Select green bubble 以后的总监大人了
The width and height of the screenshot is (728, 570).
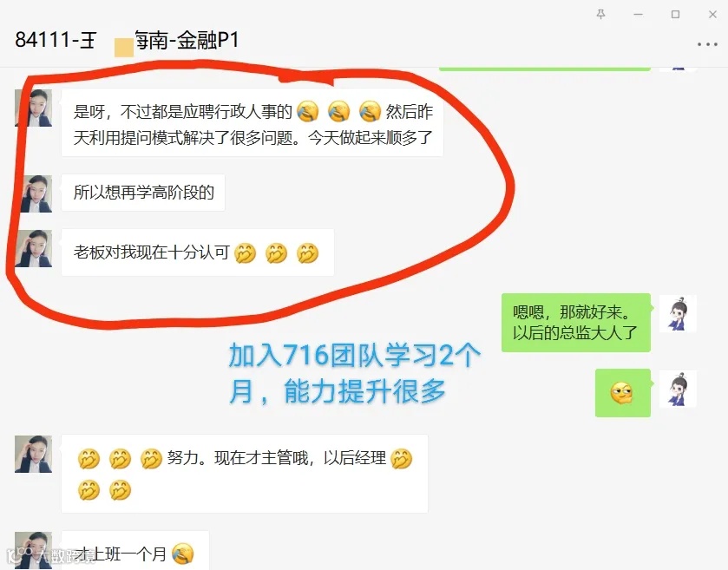pos(575,322)
